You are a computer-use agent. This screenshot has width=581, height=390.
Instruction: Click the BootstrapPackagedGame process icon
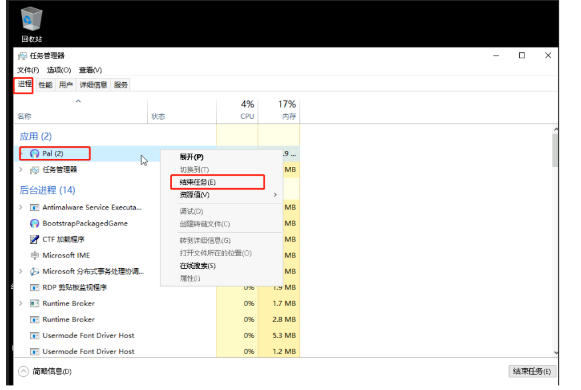[34, 223]
